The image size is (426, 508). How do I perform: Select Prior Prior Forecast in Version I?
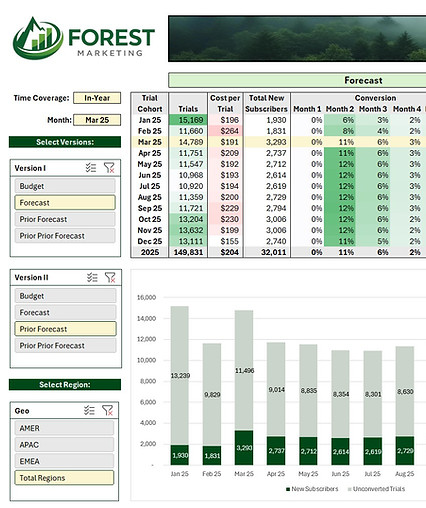pyautogui.click(x=65, y=236)
